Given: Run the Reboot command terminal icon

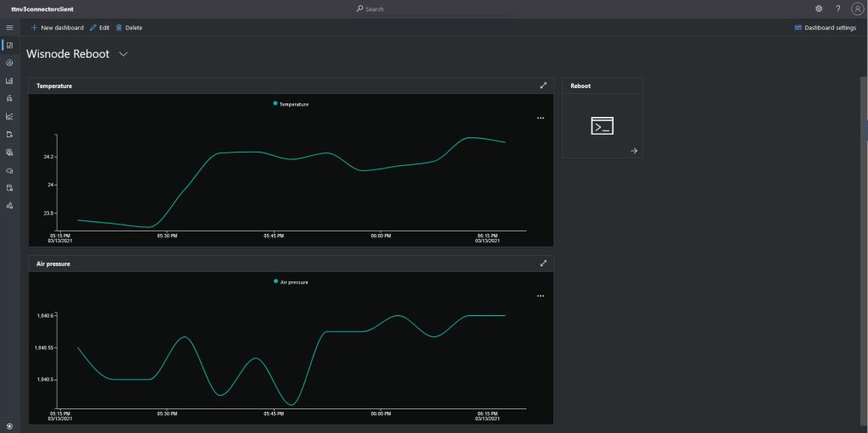Looking at the screenshot, I should pyautogui.click(x=602, y=126).
